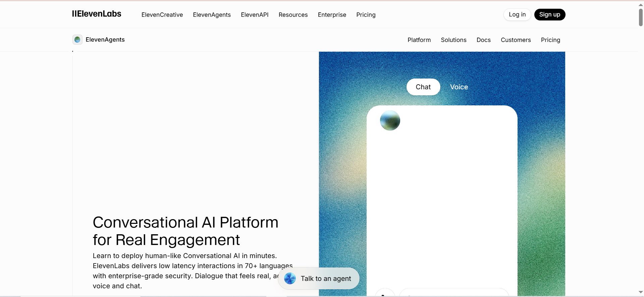Open the Platform sub-navigation item
This screenshot has width=644, height=297.
pos(419,40)
